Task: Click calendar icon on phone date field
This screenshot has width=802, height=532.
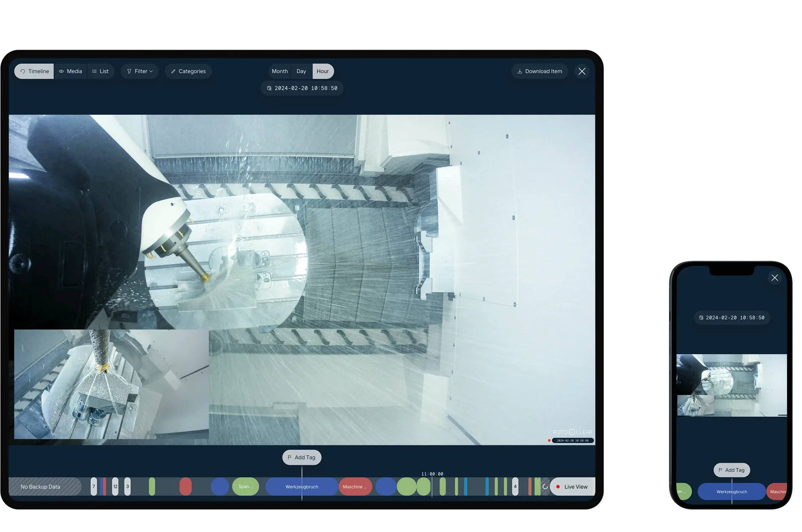Action: 701,318
